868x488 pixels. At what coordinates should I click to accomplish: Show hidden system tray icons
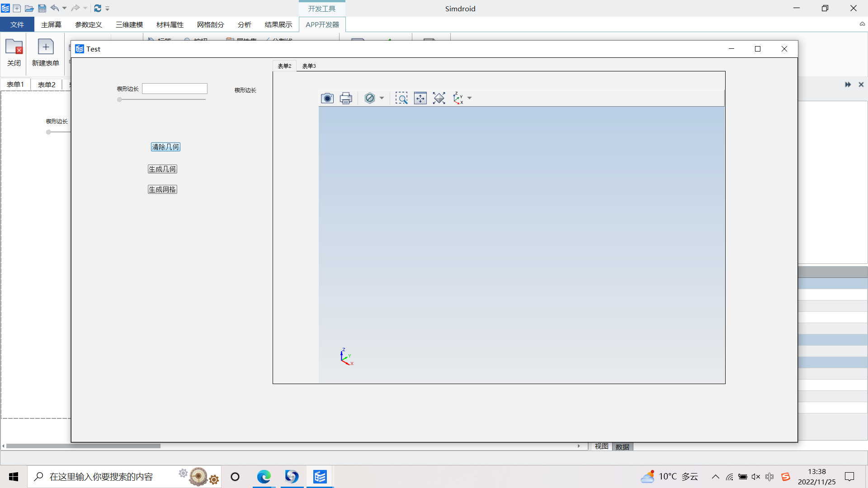pyautogui.click(x=716, y=477)
